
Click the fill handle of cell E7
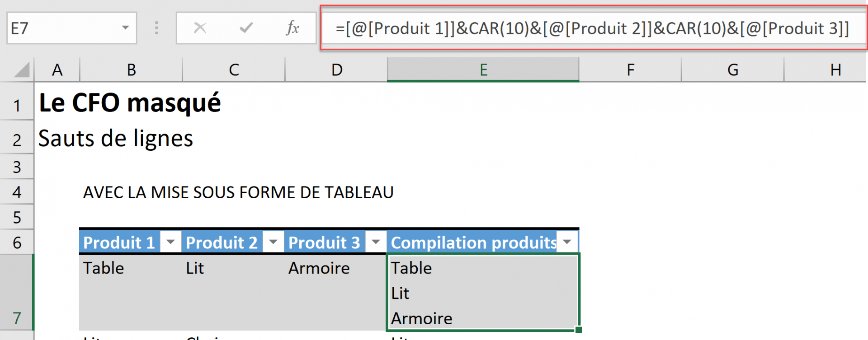[x=579, y=330]
